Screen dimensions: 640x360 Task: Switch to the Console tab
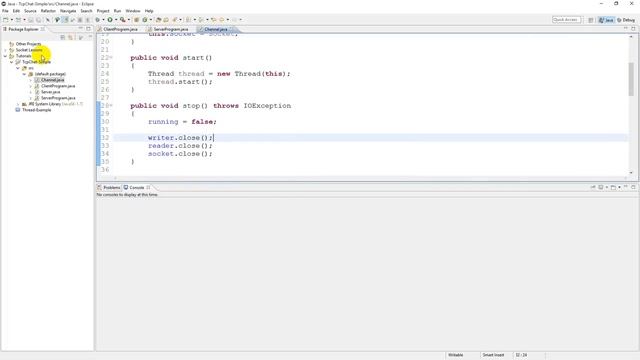(137, 187)
